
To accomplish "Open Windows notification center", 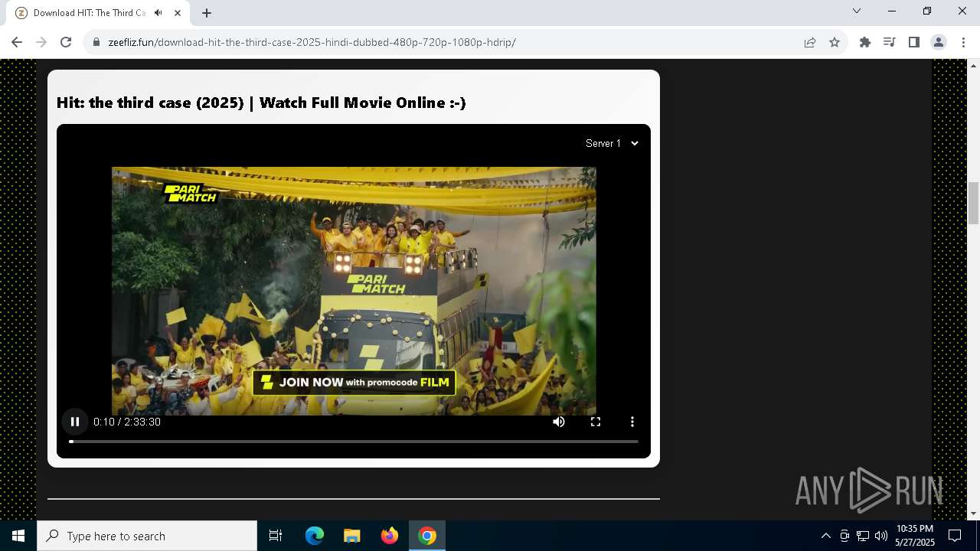I will tap(955, 536).
